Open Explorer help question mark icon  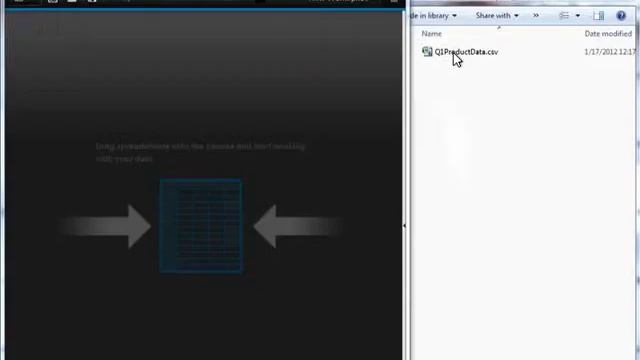coord(621,16)
